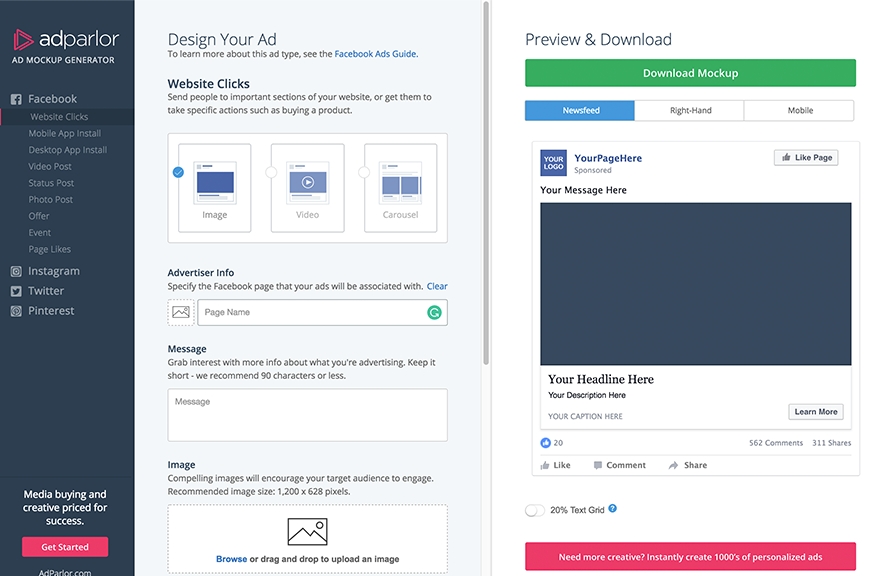
Task: Toggle the 20% Text Grid switch
Action: (x=535, y=510)
